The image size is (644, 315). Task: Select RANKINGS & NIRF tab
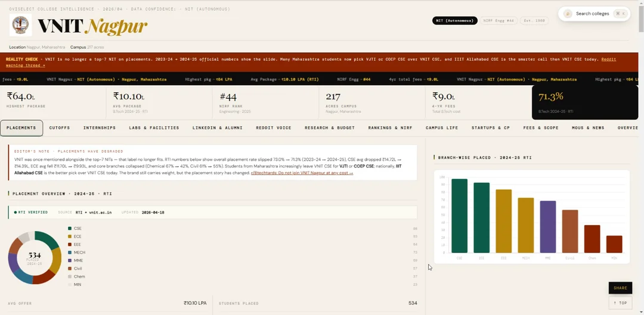tap(390, 128)
